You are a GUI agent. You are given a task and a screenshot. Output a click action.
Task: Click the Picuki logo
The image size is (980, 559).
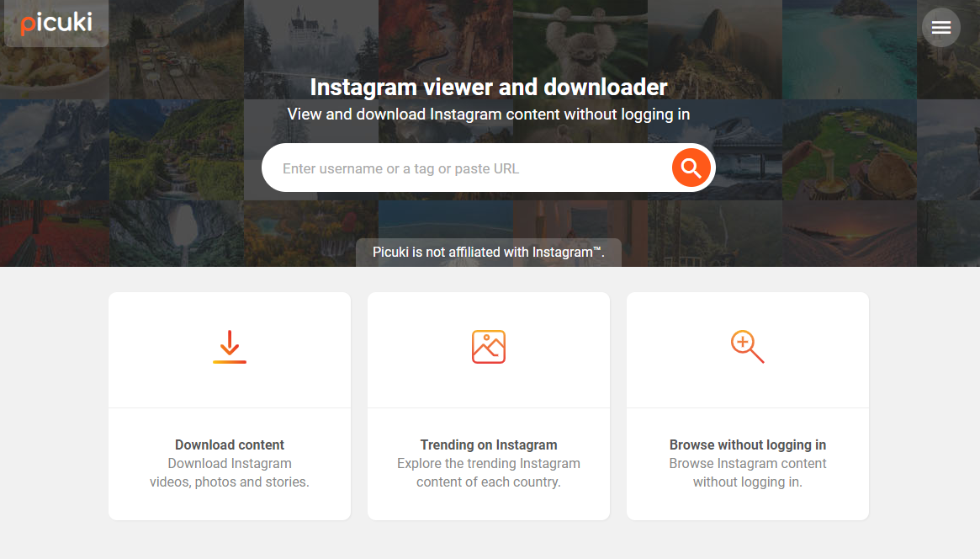click(56, 23)
